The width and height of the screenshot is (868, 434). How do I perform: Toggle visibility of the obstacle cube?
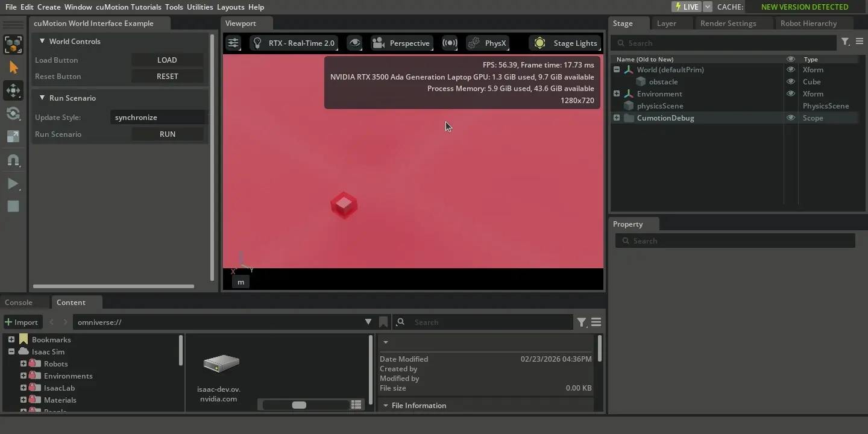(x=790, y=81)
